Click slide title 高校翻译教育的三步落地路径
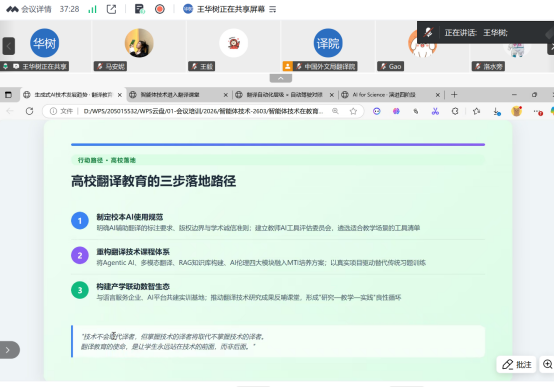 pyautogui.click(x=154, y=181)
